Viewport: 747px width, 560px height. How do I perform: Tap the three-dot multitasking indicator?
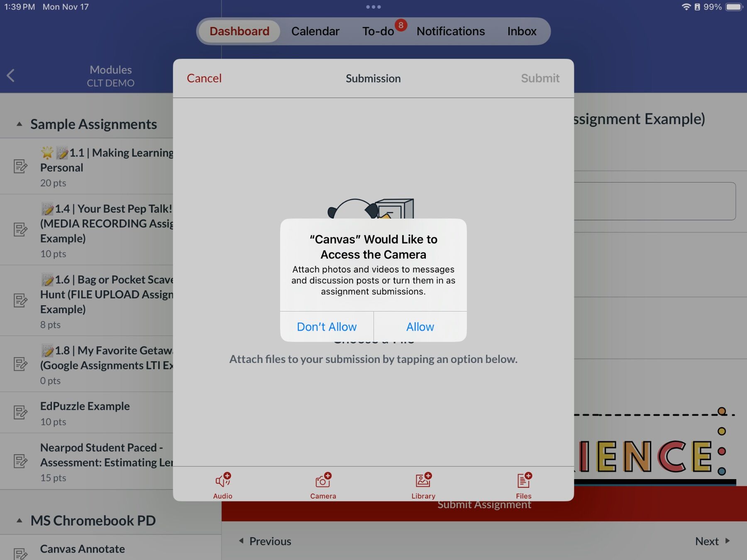[373, 7]
